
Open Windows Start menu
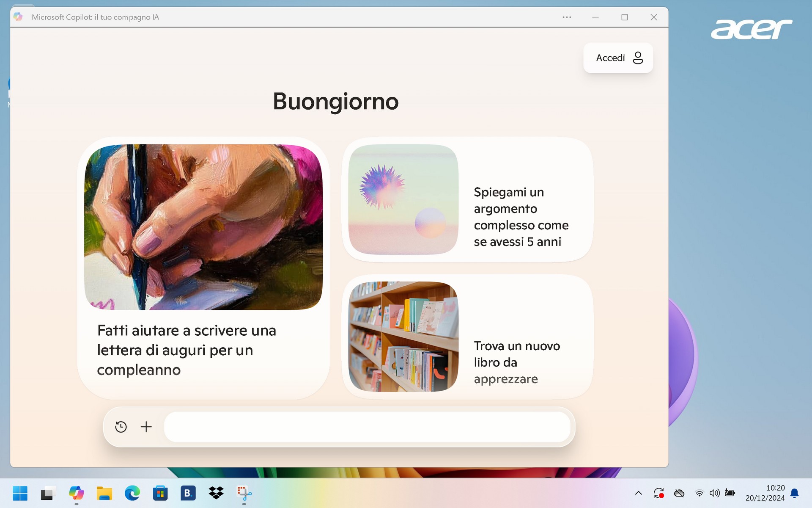pos(20,493)
